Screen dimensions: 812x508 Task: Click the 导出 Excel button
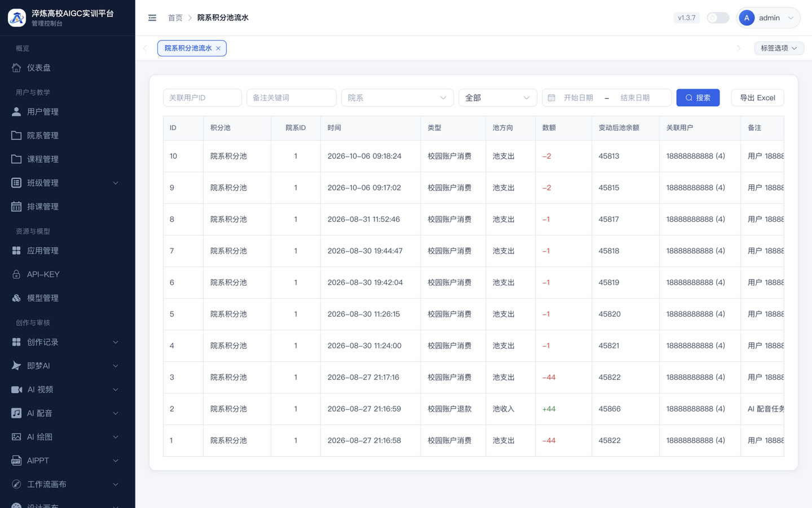[x=757, y=98]
